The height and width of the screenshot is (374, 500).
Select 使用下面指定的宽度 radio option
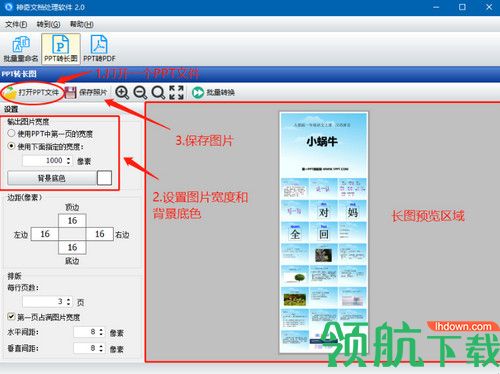[46, 147]
